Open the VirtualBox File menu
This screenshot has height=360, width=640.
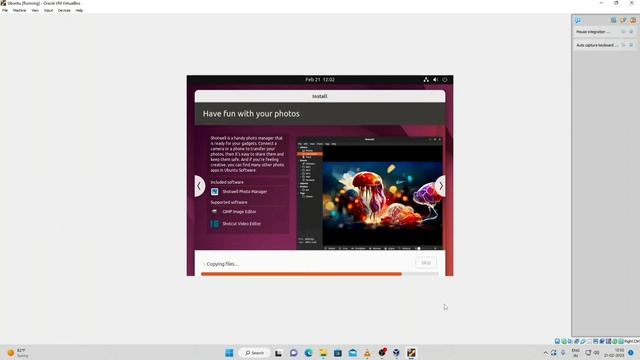(5, 10)
